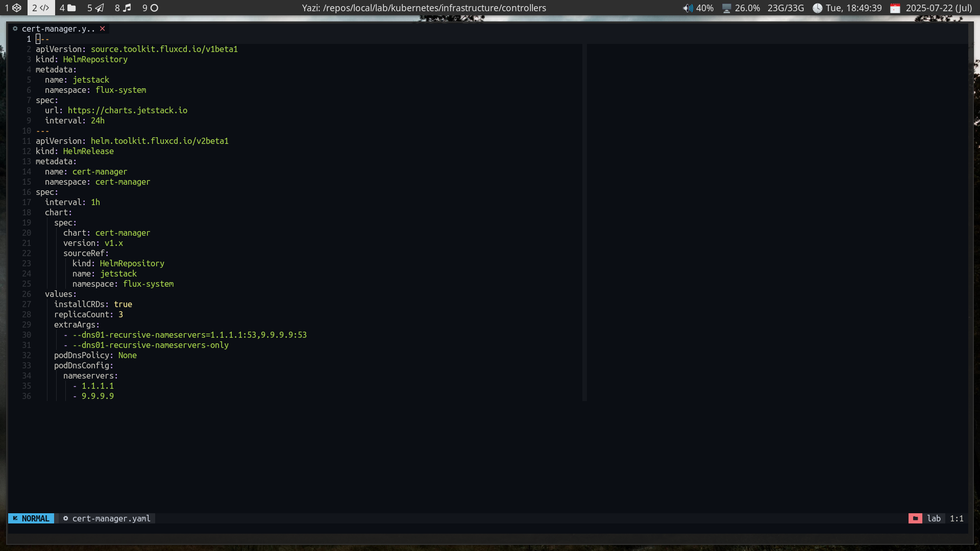
Task: Click the lab folder indicator in statusline
Action: point(934,518)
